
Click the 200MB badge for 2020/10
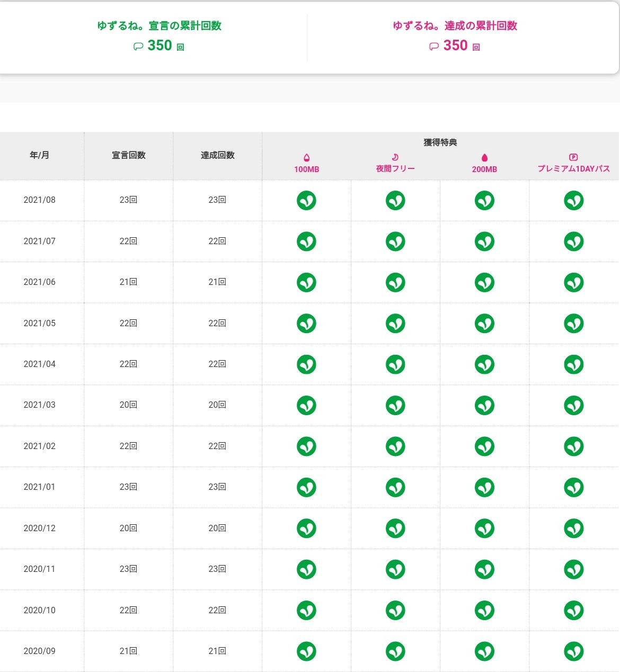(484, 610)
